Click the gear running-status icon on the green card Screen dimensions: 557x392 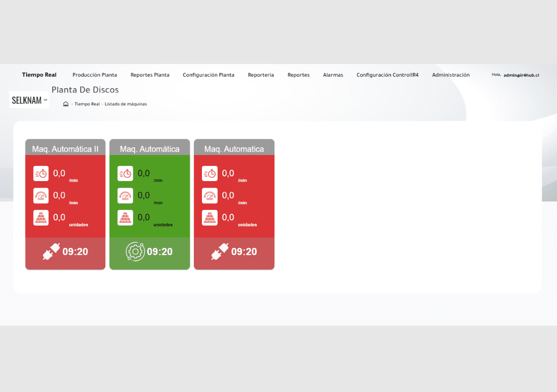135,252
